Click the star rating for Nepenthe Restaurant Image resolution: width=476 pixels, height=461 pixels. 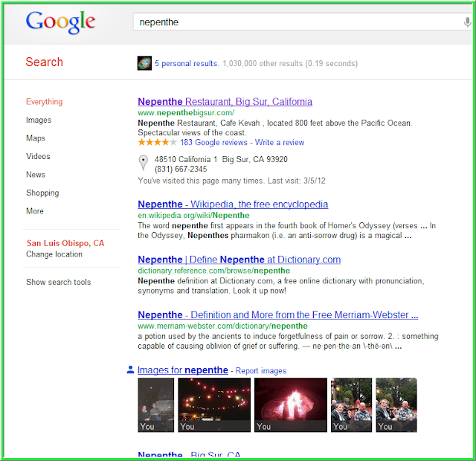click(157, 142)
